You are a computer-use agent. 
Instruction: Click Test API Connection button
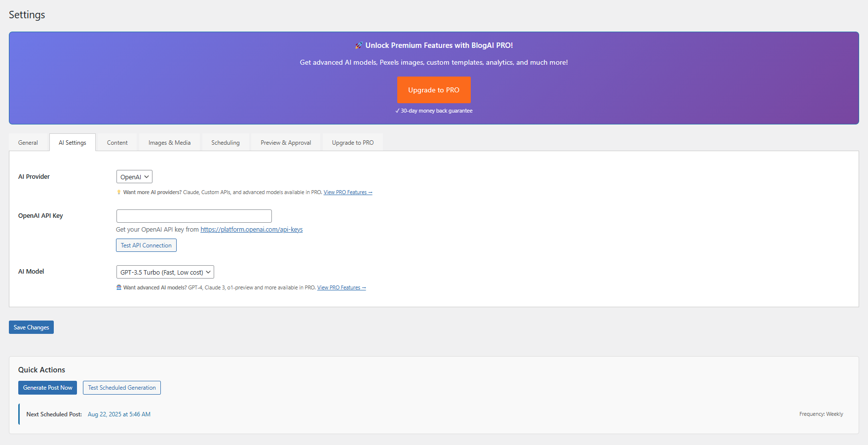(146, 245)
